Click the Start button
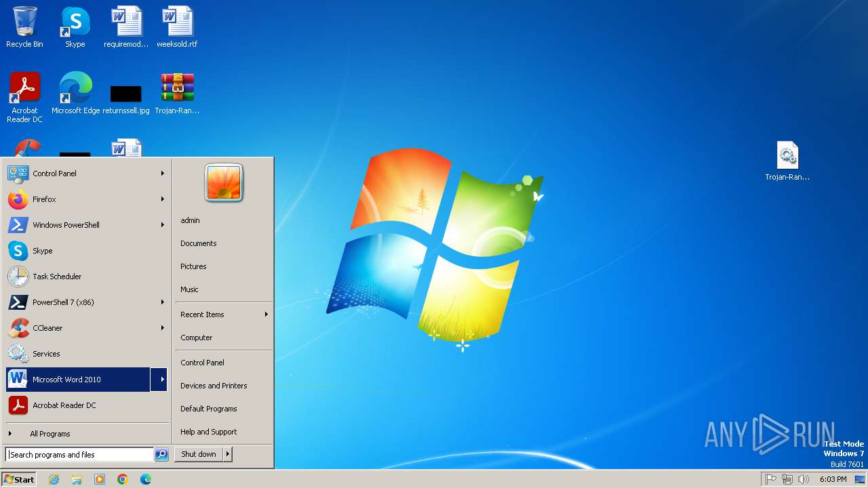 pos(19,479)
